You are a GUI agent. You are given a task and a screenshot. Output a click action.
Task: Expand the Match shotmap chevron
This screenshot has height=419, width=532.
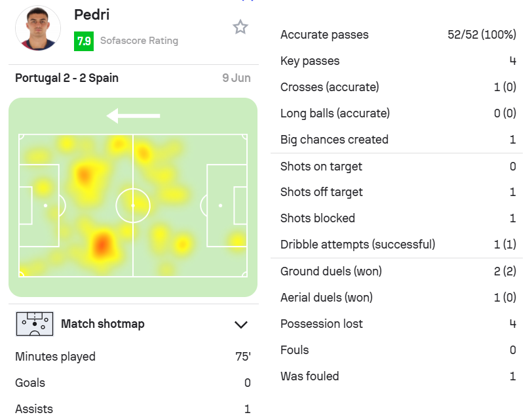pyautogui.click(x=241, y=325)
